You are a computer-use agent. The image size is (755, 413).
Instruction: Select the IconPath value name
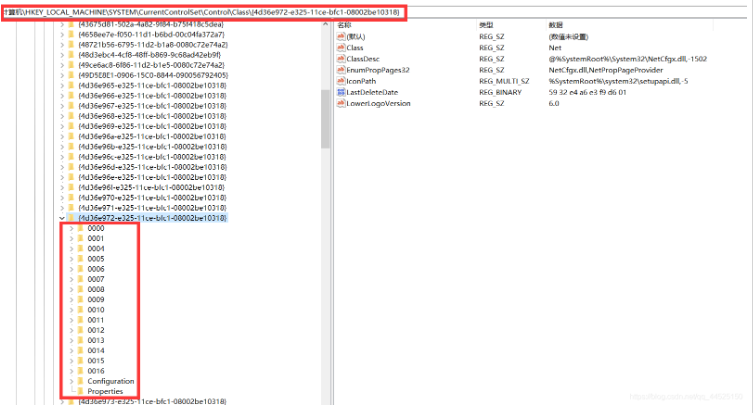[x=361, y=81]
